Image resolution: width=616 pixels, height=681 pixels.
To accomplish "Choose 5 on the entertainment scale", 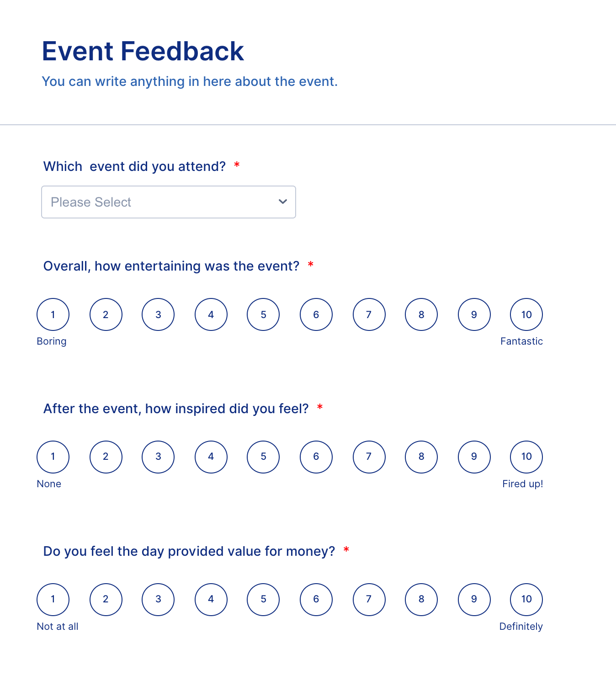I will [263, 314].
